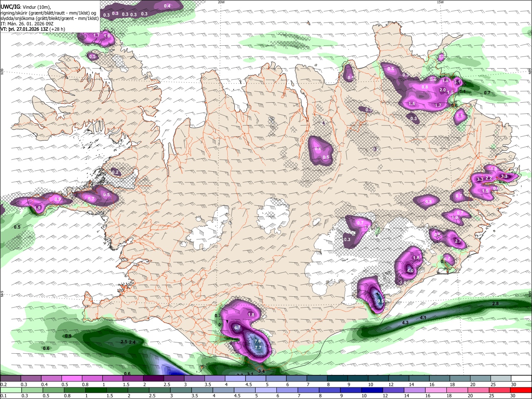Click the '7.7' precipitation value on the map
The width and height of the screenshot is (532, 399).
(258, 347)
